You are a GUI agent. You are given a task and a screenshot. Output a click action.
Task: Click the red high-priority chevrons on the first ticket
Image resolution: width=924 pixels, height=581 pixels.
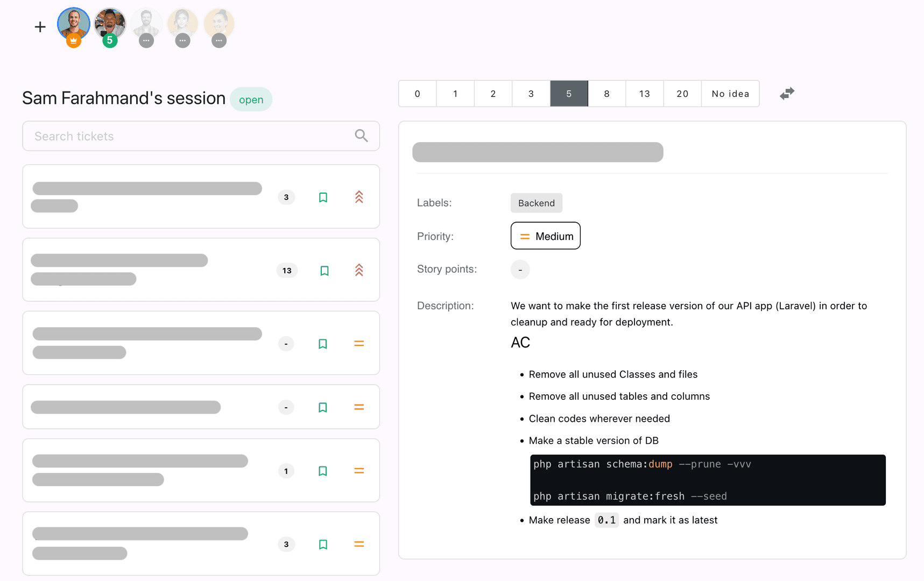click(358, 197)
